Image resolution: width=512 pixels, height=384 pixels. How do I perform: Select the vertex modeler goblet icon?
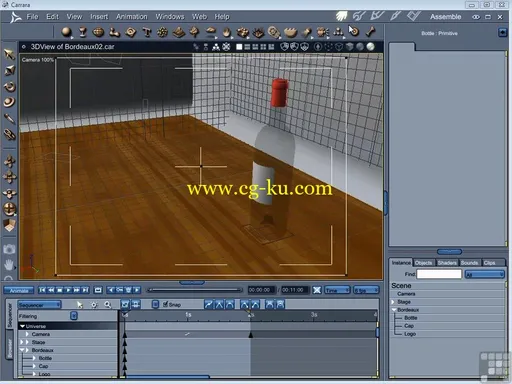(x=82, y=32)
